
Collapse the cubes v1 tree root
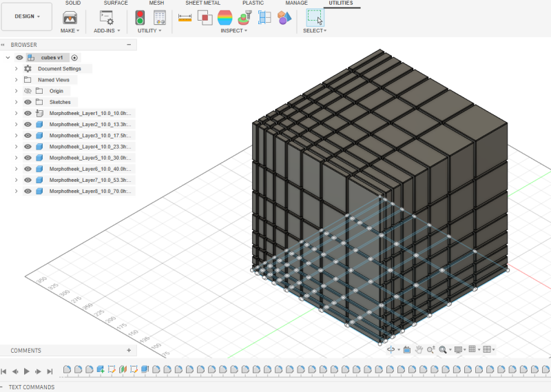tap(8, 58)
